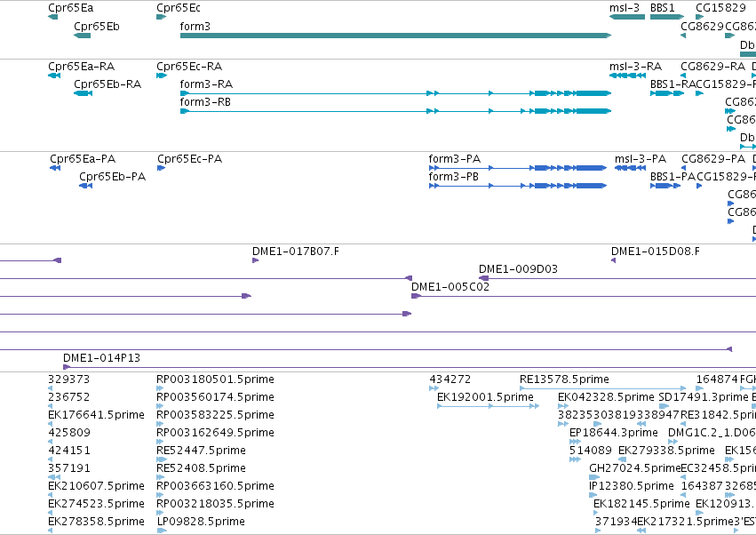
Task: Click the RP003180501.5prime EST label
Action: click(216, 379)
